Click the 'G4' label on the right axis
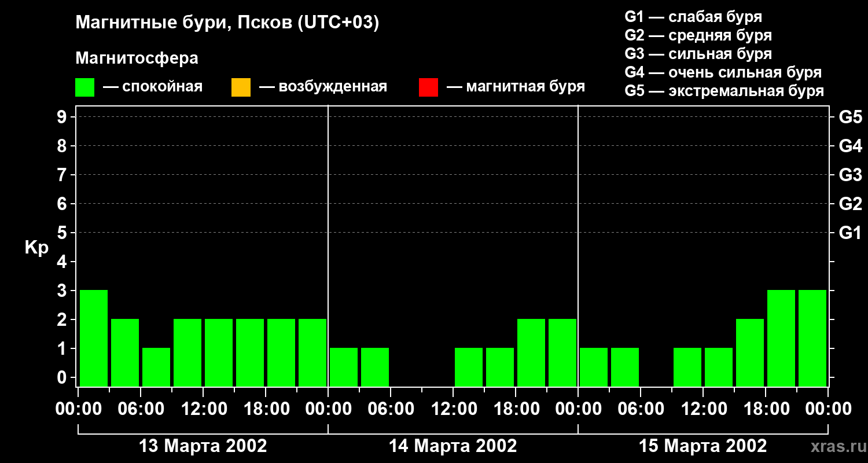Screen dimensions: 868x463 (851, 146)
